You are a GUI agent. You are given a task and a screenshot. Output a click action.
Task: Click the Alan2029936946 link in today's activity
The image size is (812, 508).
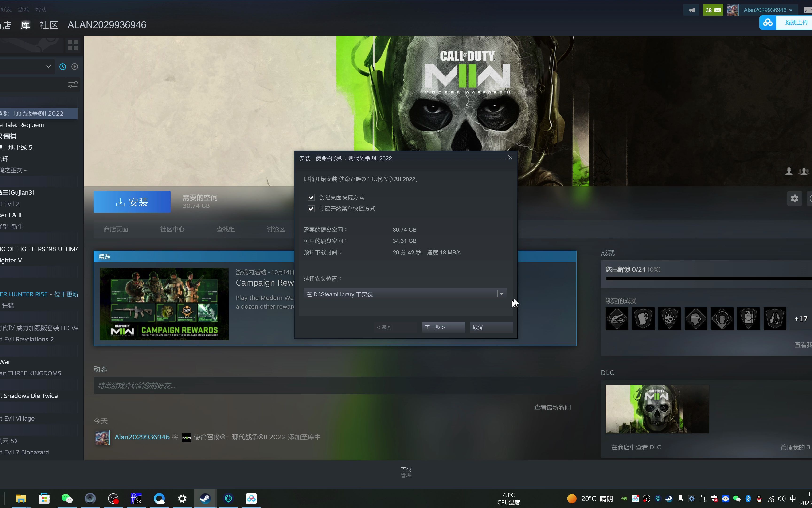click(142, 437)
